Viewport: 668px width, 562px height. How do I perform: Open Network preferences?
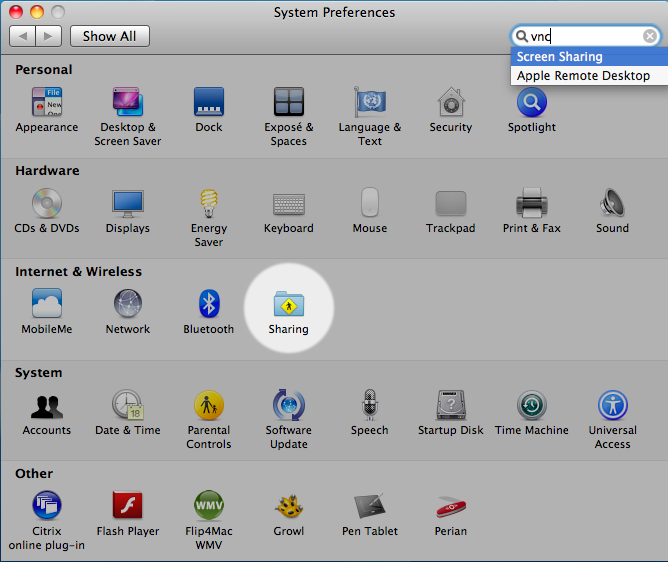pos(128,304)
